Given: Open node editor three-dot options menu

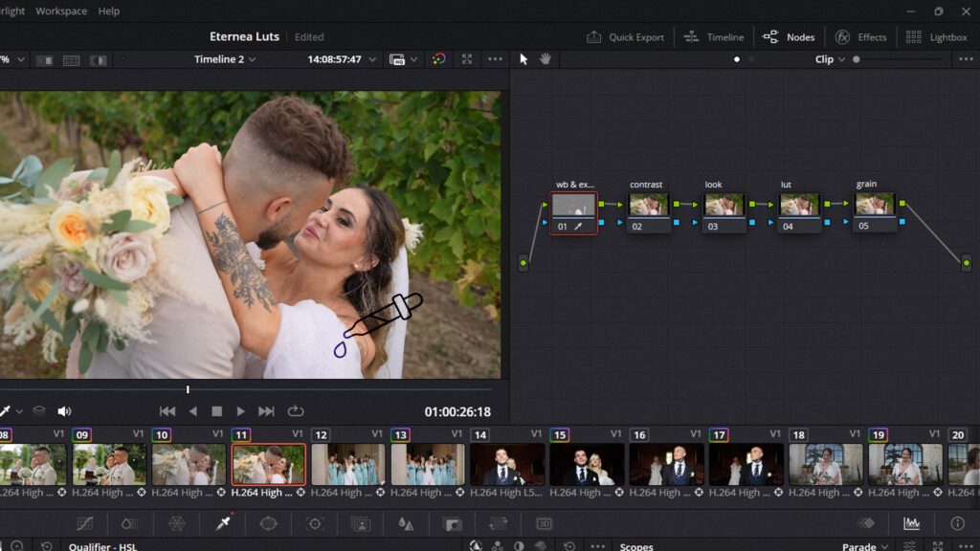Looking at the screenshot, I should [966, 59].
